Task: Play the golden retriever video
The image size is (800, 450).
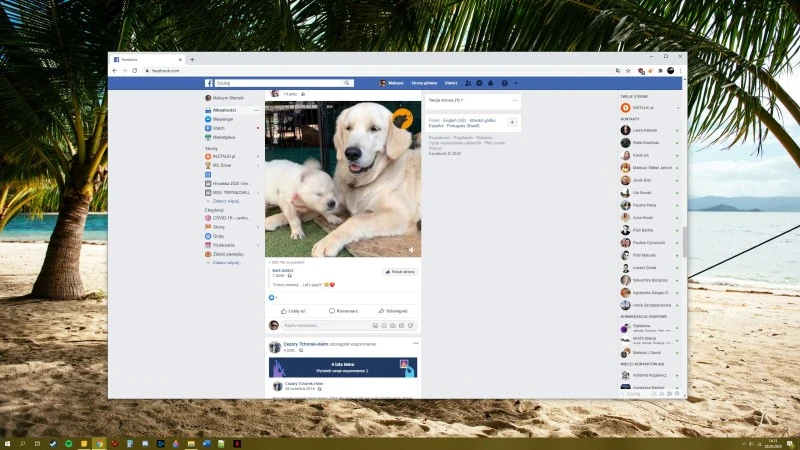Action: pyautogui.click(x=343, y=179)
